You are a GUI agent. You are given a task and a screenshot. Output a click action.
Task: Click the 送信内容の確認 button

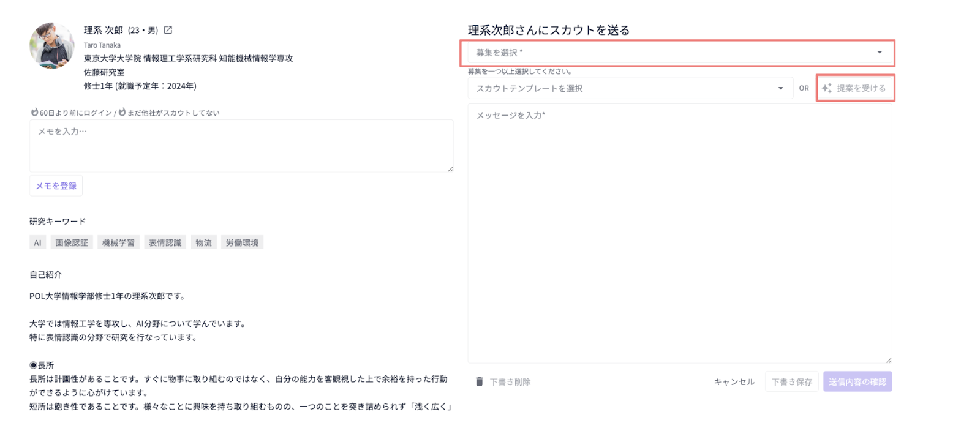pos(857,381)
